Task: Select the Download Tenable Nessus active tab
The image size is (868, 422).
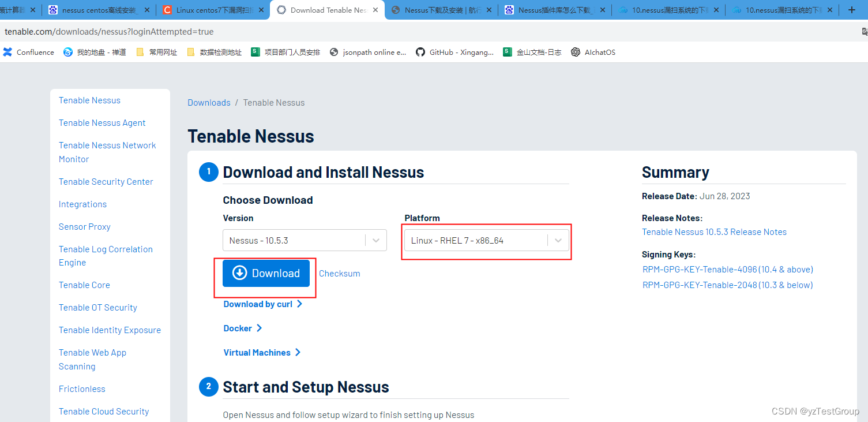Action: [x=327, y=10]
